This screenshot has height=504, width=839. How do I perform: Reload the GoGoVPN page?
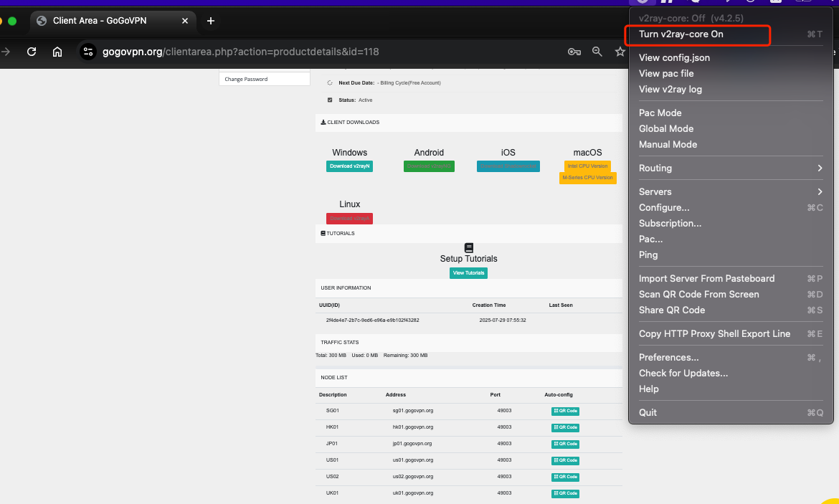pos(32,52)
